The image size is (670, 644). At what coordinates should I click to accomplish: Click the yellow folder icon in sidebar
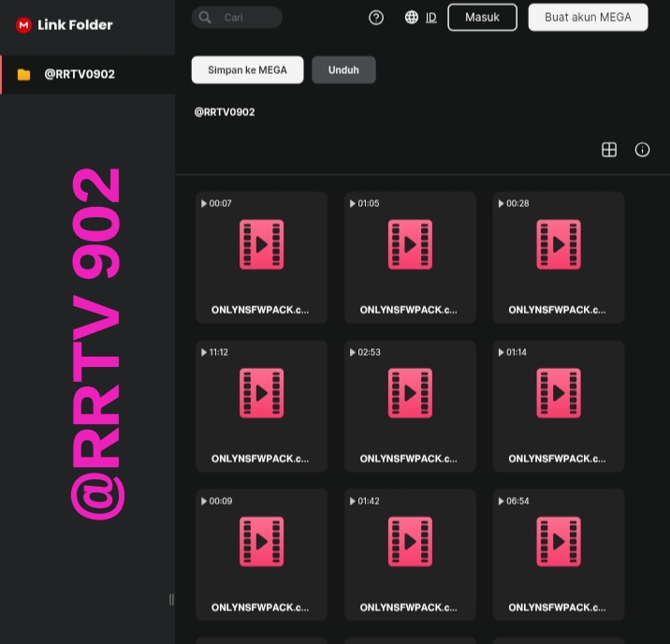coord(24,74)
